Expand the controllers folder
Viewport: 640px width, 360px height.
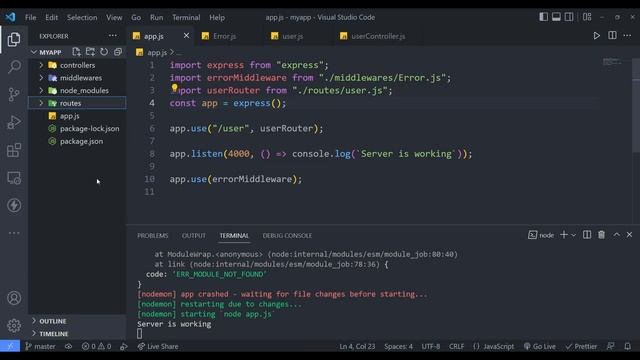pyautogui.click(x=78, y=65)
